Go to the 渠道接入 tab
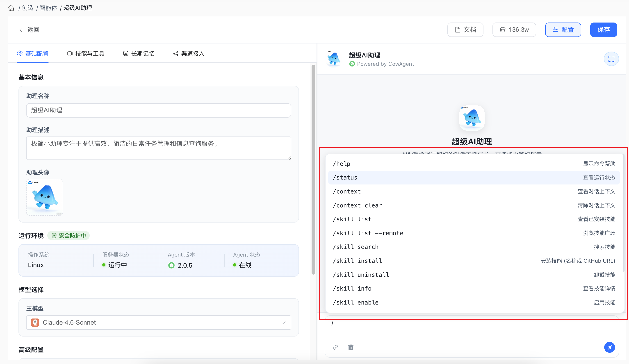629x364 pixels. (x=189, y=54)
